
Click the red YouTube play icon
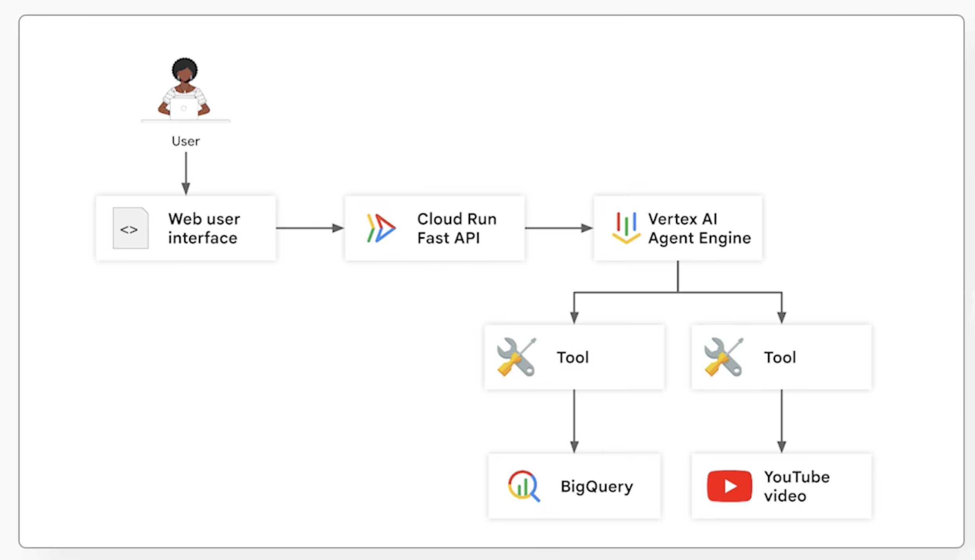pos(729,486)
